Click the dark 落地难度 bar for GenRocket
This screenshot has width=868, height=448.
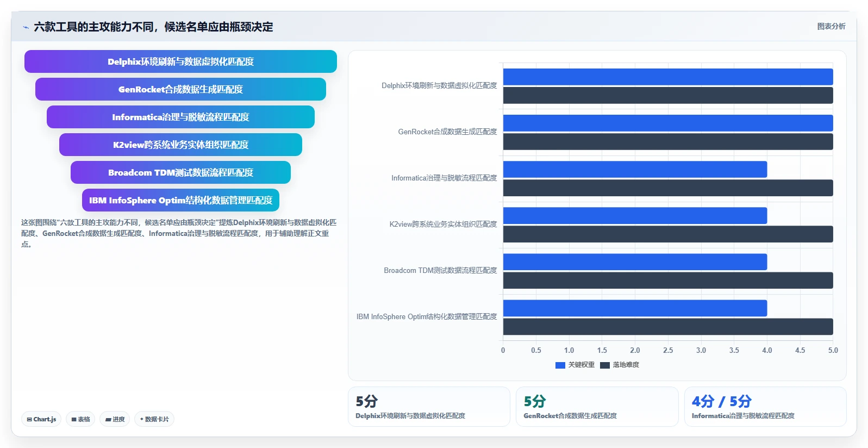[x=668, y=141]
